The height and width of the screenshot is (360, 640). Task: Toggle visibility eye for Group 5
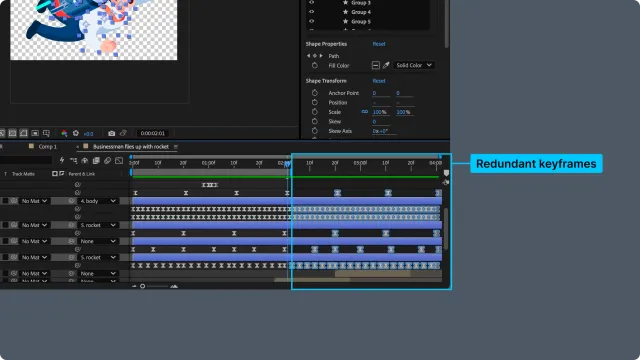pos(311,21)
